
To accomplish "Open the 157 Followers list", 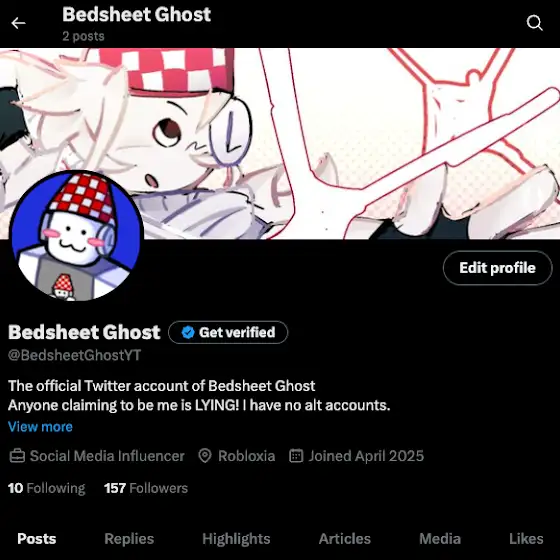I will point(146,488).
